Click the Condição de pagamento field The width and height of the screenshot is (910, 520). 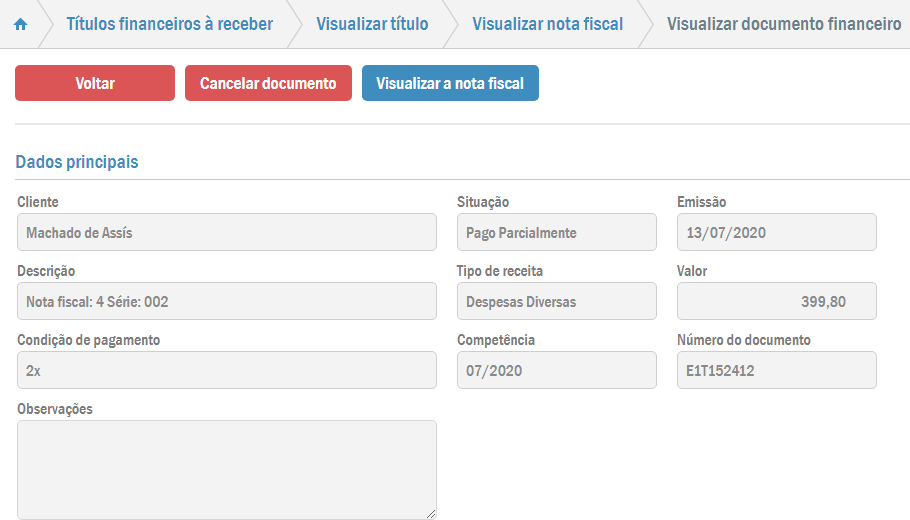coord(227,370)
